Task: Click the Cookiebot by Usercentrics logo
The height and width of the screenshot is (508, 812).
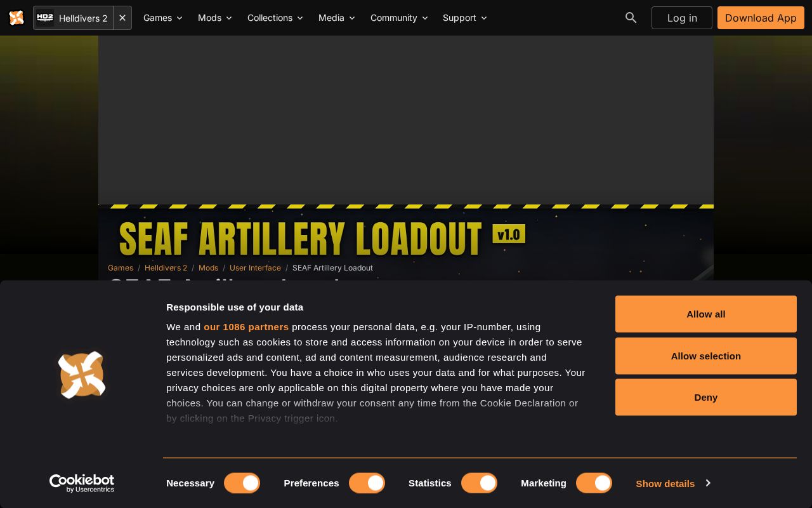Action: (82, 483)
